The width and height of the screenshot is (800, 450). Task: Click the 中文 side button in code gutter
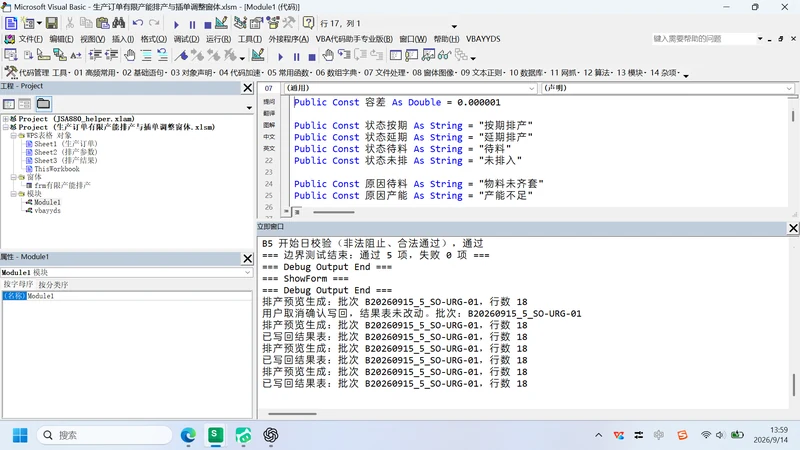click(x=269, y=137)
